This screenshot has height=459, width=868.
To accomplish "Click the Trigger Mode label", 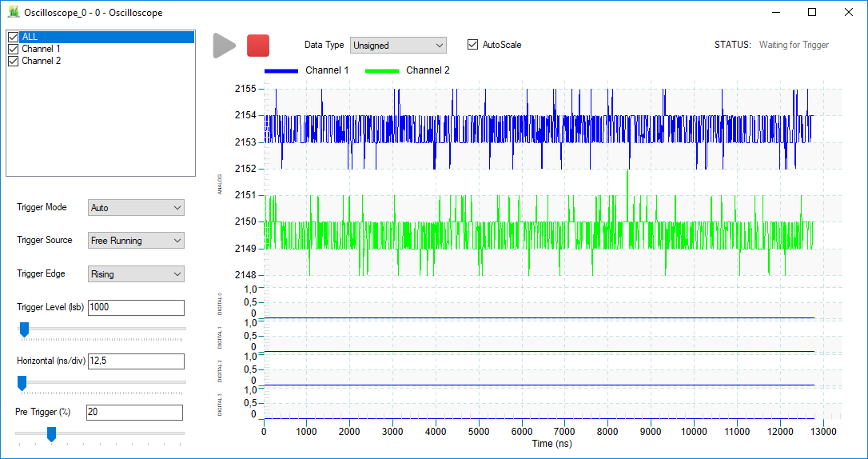I will pyautogui.click(x=42, y=207).
